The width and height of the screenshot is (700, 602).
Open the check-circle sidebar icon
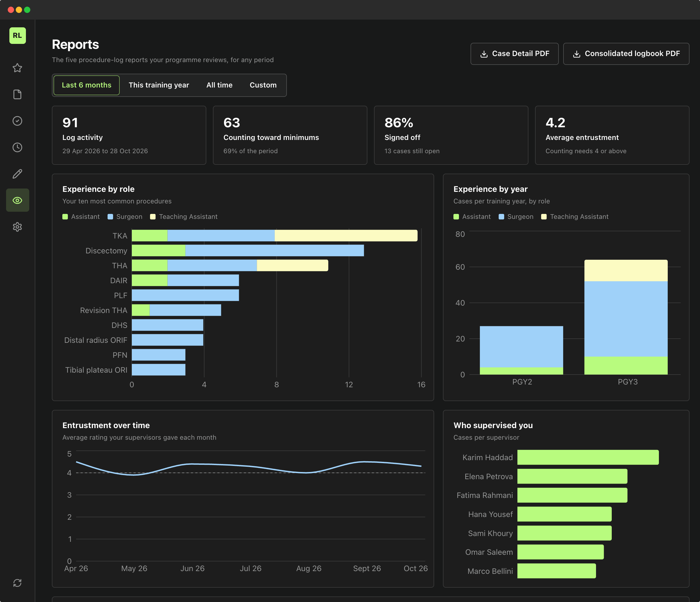[18, 121]
